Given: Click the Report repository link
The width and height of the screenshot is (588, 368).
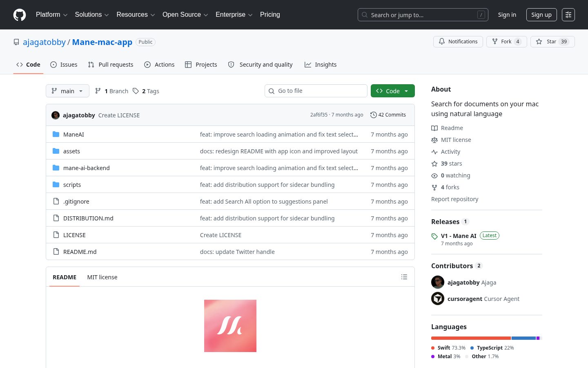Looking at the screenshot, I should click(455, 199).
